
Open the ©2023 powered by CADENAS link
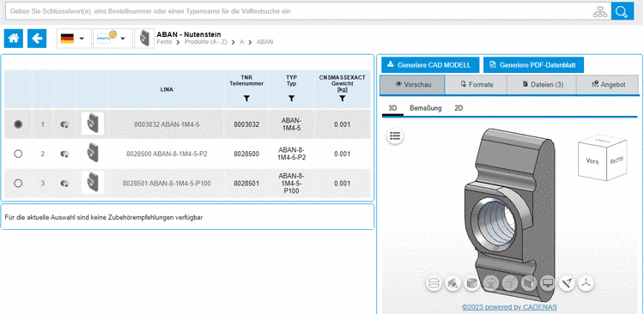(x=509, y=307)
